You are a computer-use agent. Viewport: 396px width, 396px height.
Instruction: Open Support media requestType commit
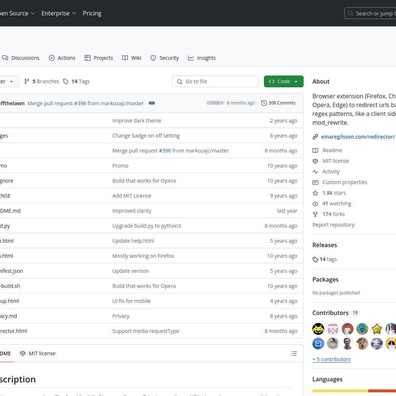[146, 331]
